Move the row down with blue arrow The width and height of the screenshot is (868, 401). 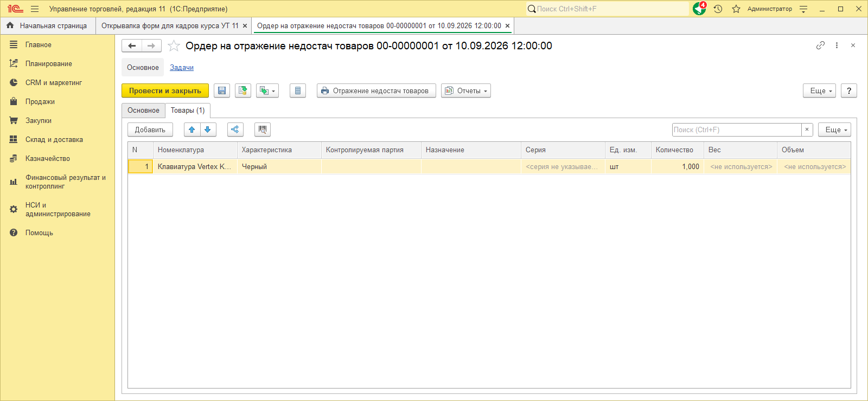[208, 130]
